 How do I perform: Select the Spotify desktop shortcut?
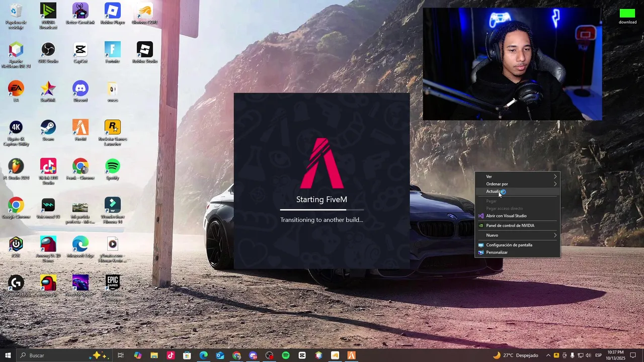point(113,169)
